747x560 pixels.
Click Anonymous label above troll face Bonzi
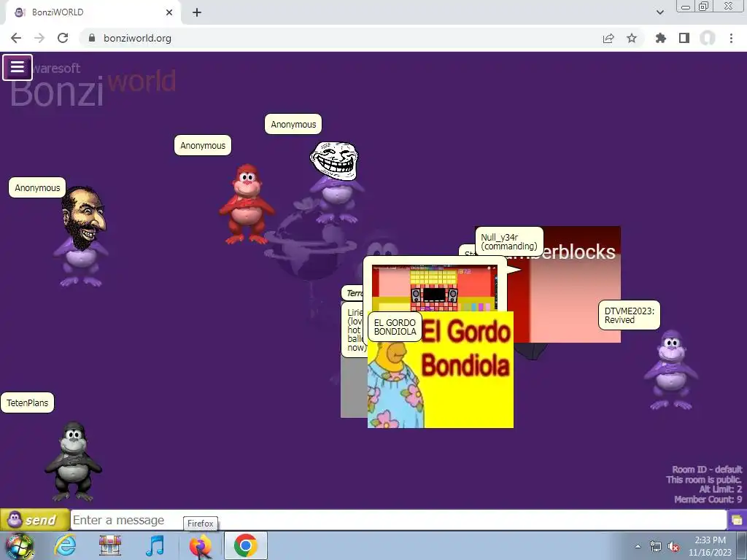pos(293,124)
